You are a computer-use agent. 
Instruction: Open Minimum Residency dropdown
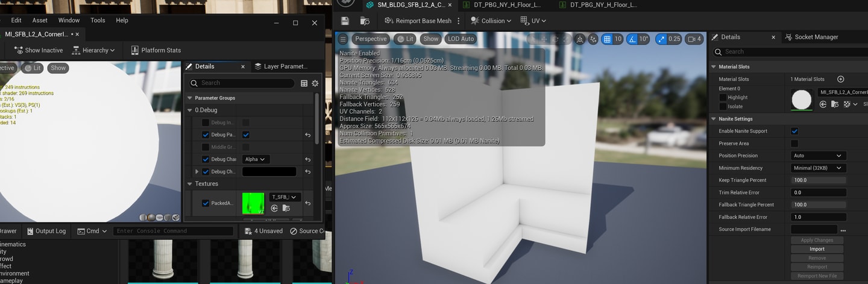tap(818, 168)
